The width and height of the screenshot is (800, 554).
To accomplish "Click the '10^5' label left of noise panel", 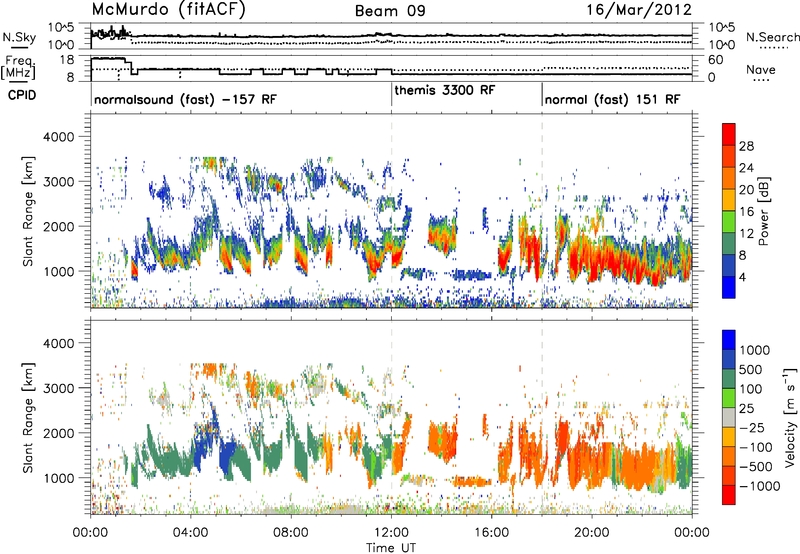I will tap(61, 28).
